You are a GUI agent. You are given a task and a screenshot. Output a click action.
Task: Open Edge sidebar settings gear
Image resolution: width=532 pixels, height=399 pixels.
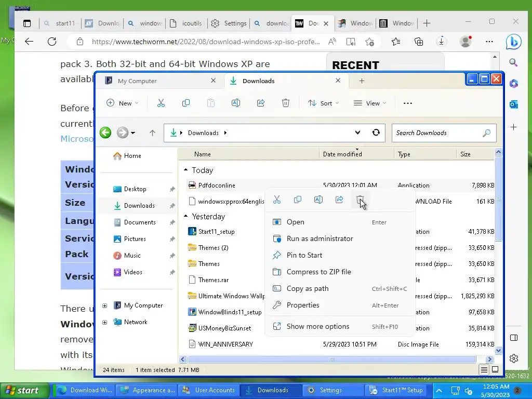pyautogui.click(x=514, y=358)
